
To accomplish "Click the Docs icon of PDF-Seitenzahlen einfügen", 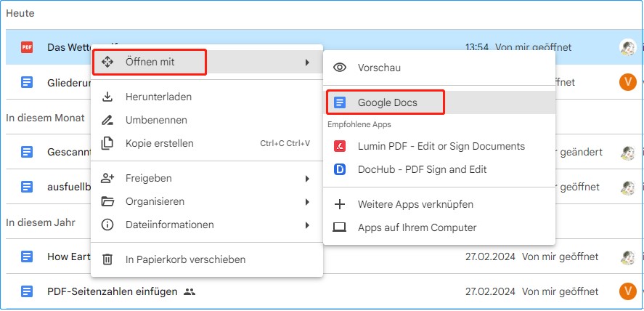I will tap(27, 291).
